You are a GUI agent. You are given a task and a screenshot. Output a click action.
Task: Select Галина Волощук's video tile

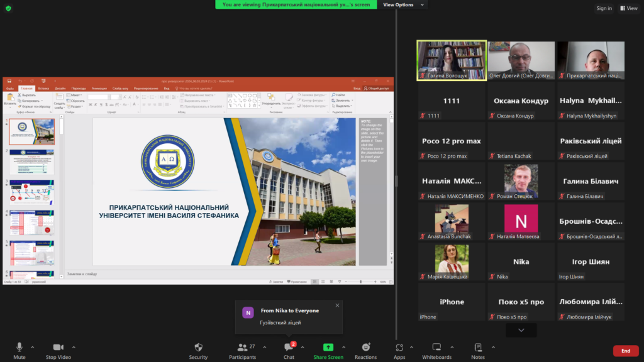[x=452, y=60]
